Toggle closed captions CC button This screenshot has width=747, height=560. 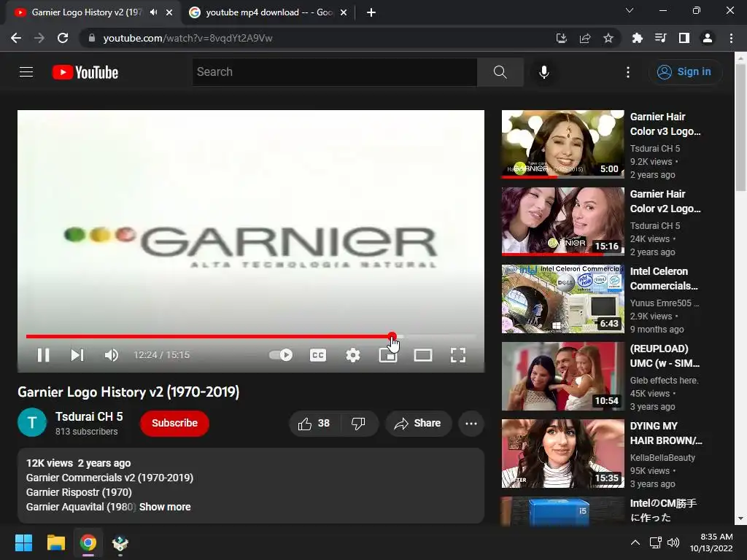tap(318, 355)
